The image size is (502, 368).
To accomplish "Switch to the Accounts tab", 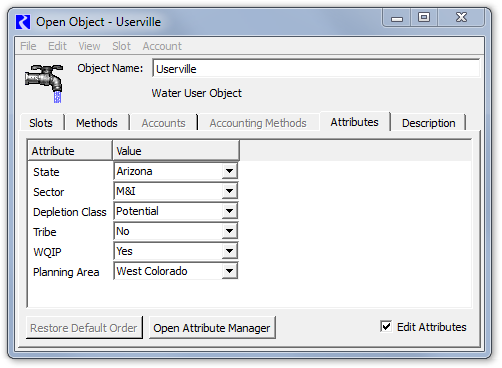I will click(x=163, y=123).
